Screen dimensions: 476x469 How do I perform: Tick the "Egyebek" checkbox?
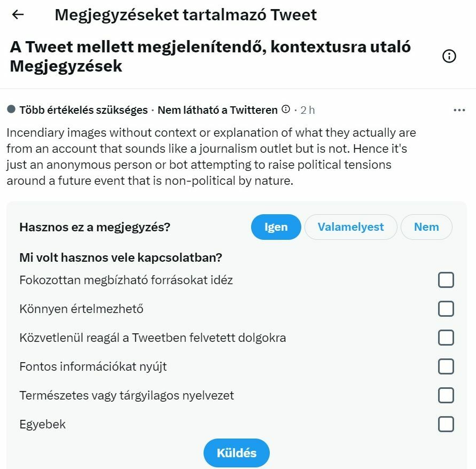[446, 424]
